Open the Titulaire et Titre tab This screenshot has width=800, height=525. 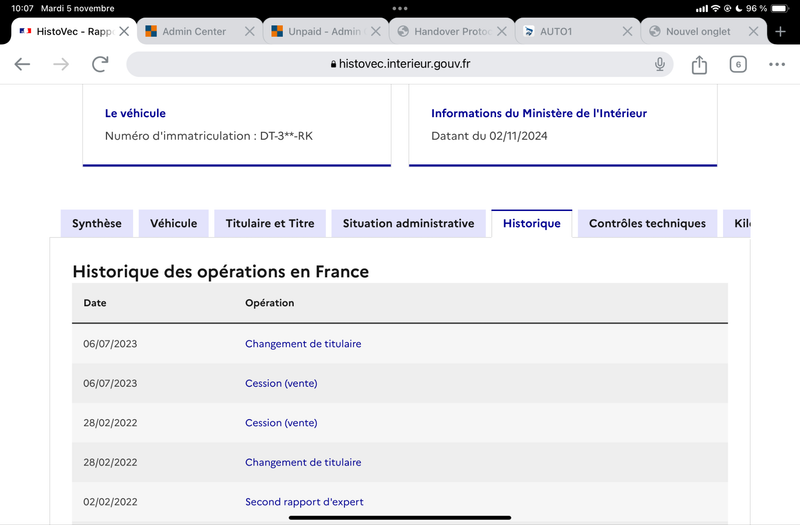(270, 223)
